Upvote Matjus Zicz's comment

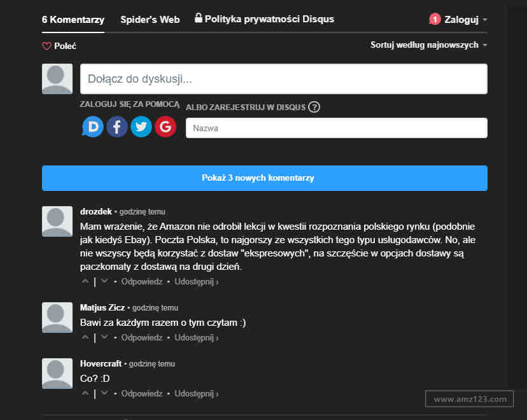[x=85, y=337]
